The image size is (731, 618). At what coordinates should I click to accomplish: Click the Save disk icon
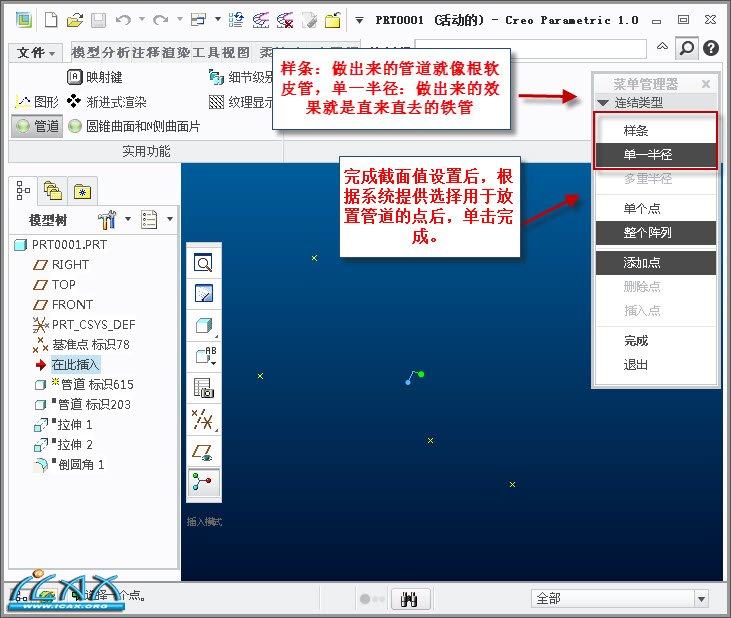tap(98, 20)
